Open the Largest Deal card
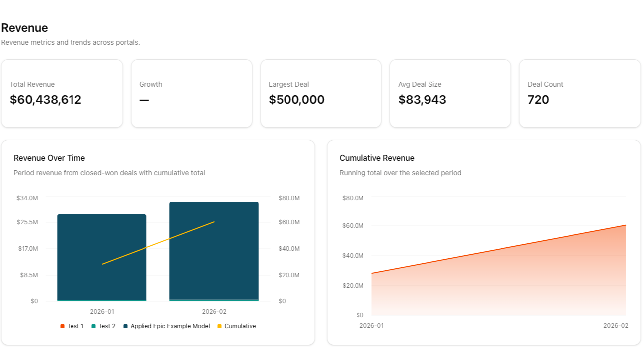644x362 pixels. click(321, 93)
